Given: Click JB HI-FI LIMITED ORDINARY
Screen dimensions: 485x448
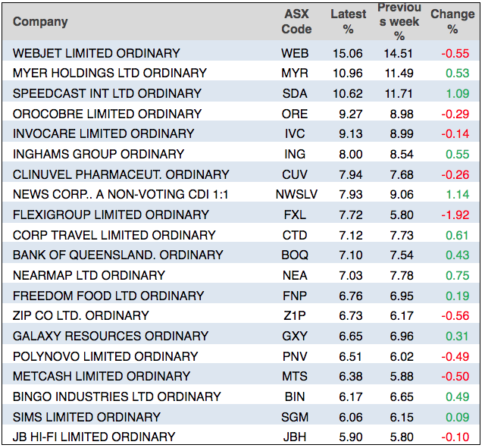Looking at the screenshot, I should 94,437.
